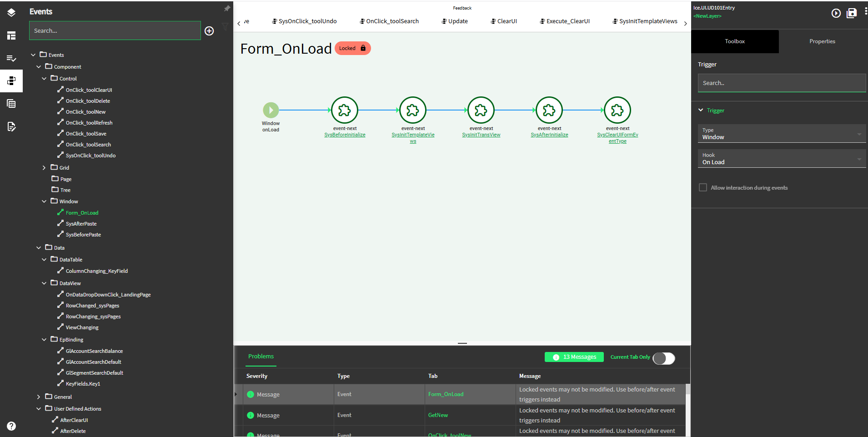Image resolution: width=868 pixels, height=437 pixels.
Task: Expand the Grid folder
Action: [44, 167]
